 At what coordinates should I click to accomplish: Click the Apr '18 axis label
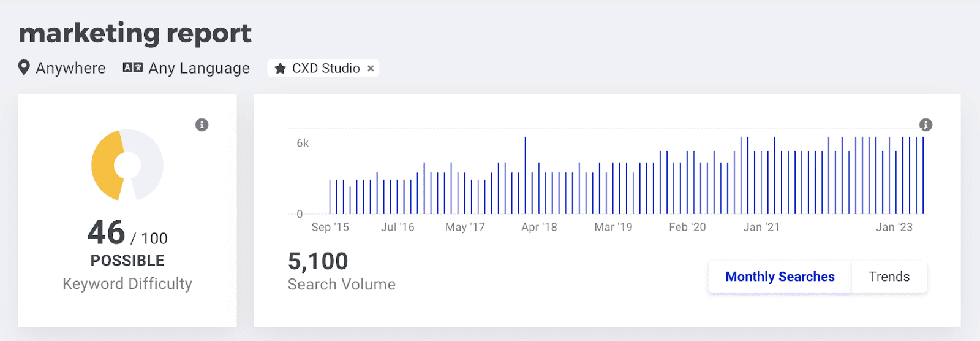[539, 227]
